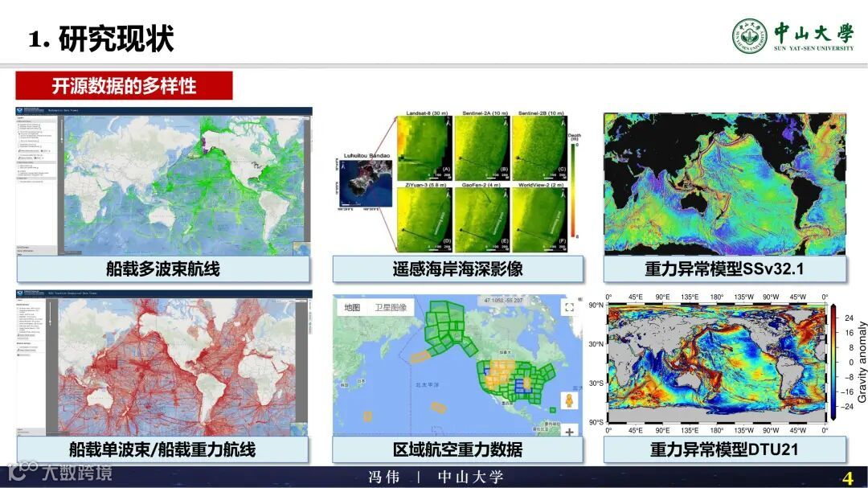Select the GaoFen-2 (4 m) bathymetry panel

[x=482, y=220]
